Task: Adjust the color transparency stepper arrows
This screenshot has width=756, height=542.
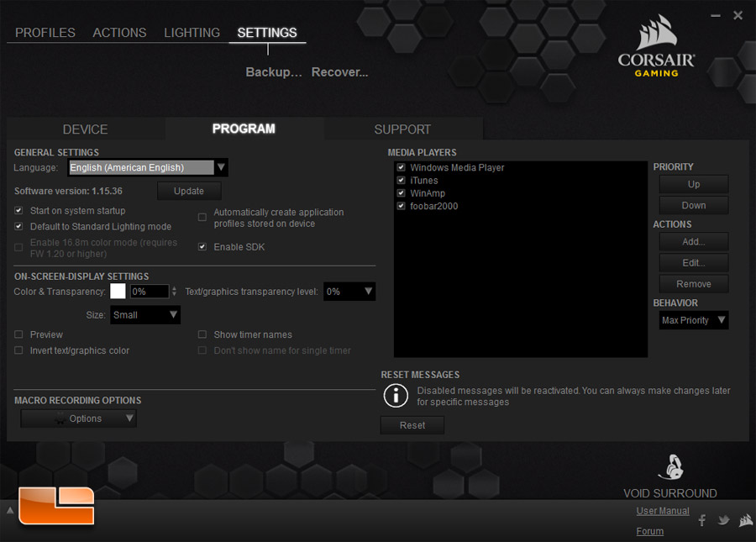Action: (x=174, y=292)
